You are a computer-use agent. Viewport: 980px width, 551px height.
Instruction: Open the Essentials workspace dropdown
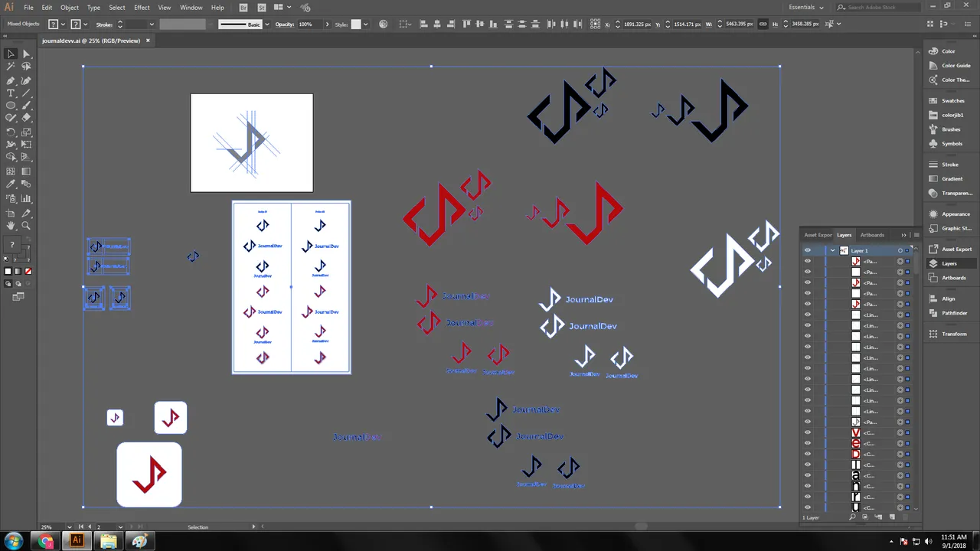tap(806, 7)
